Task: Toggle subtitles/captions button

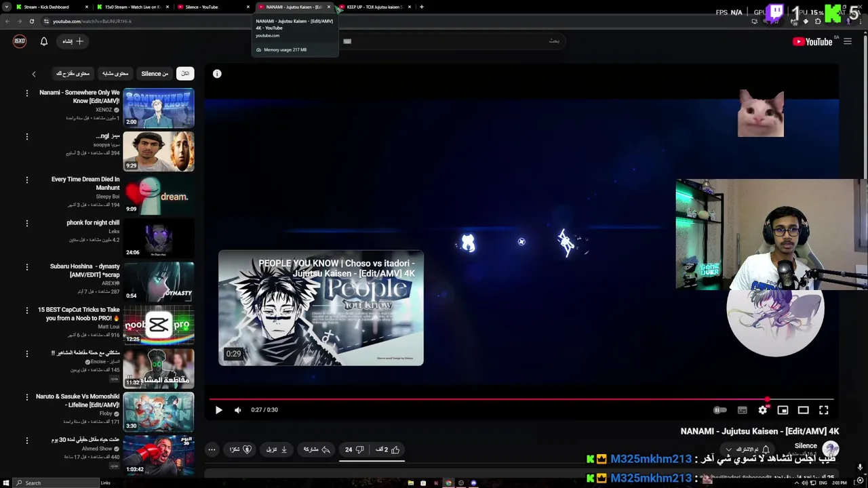Action: coord(742,410)
